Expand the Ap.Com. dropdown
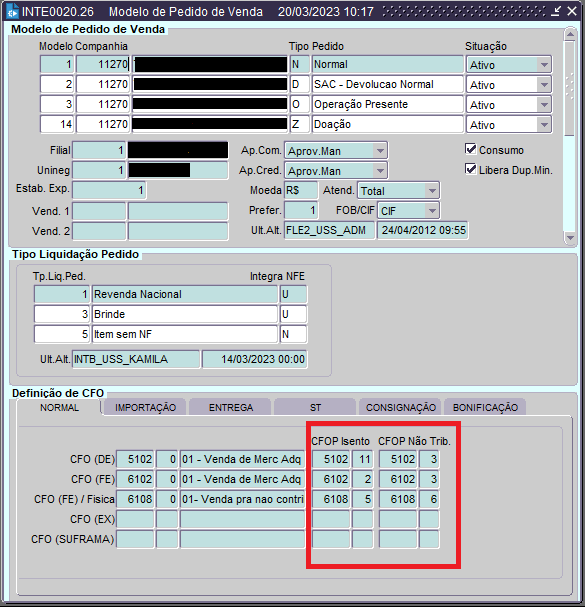Image resolution: width=585 pixels, height=607 pixels. pos(380,151)
